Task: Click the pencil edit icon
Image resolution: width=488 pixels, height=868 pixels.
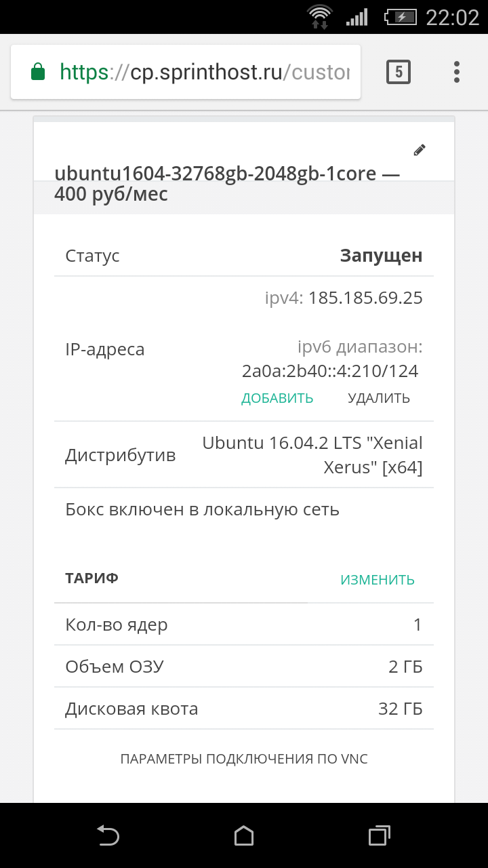Action: (x=420, y=150)
